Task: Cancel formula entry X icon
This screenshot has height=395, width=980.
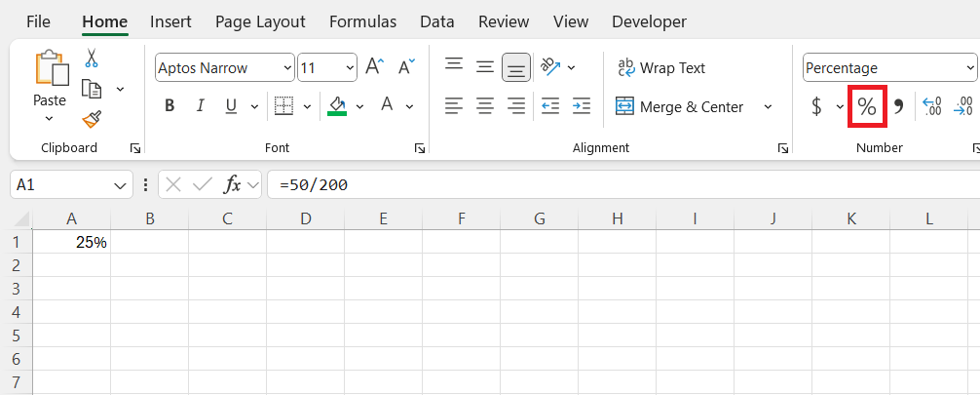Action: click(173, 184)
